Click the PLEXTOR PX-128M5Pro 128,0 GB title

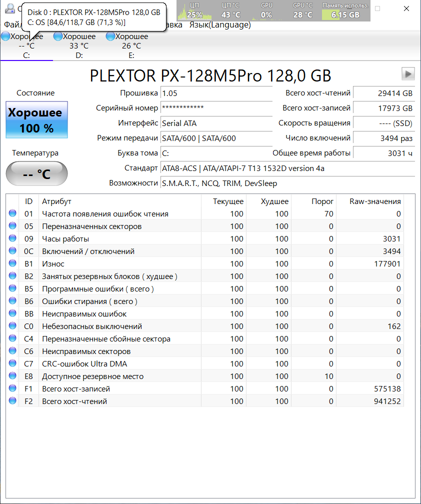coord(210,76)
